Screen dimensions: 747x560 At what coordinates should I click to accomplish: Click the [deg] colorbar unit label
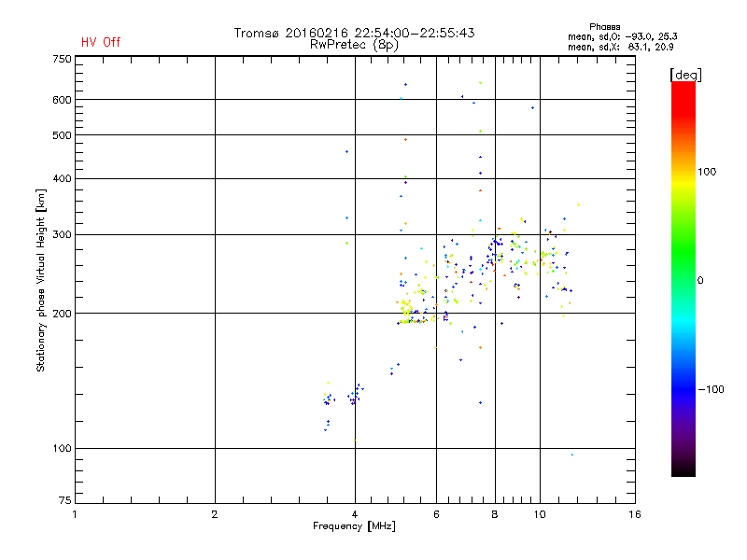click(685, 76)
